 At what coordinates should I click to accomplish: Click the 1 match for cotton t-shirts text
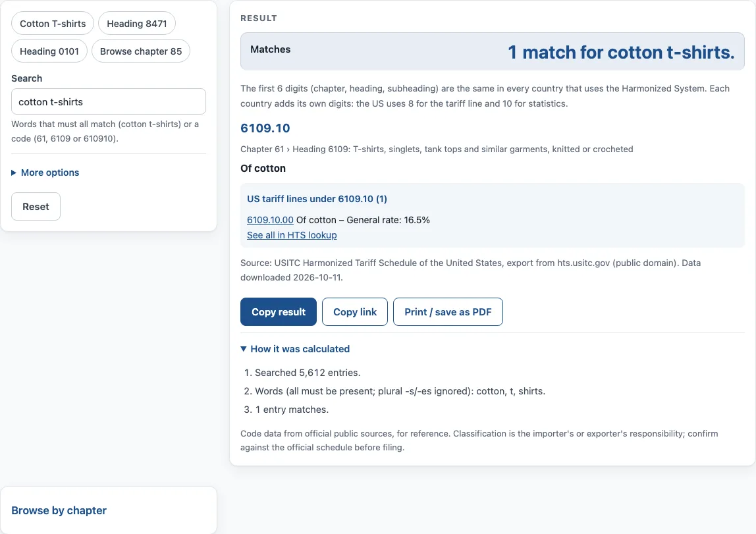pyautogui.click(x=621, y=52)
